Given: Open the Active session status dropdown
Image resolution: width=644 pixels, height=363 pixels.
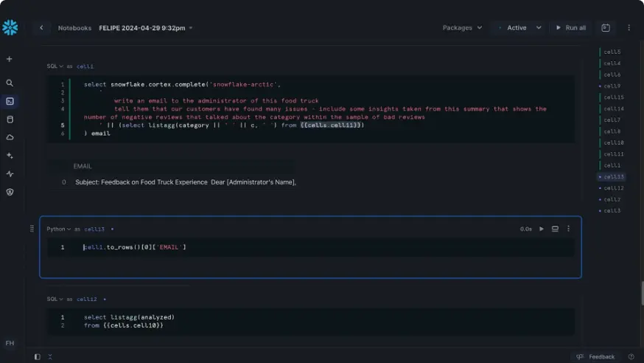Looking at the screenshot, I should pos(519,28).
